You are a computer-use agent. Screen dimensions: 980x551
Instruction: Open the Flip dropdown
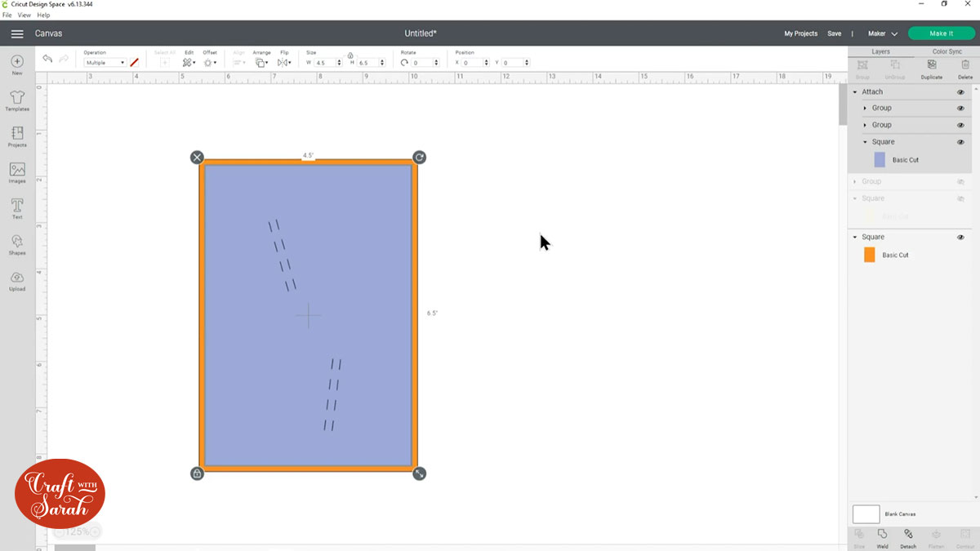[284, 63]
